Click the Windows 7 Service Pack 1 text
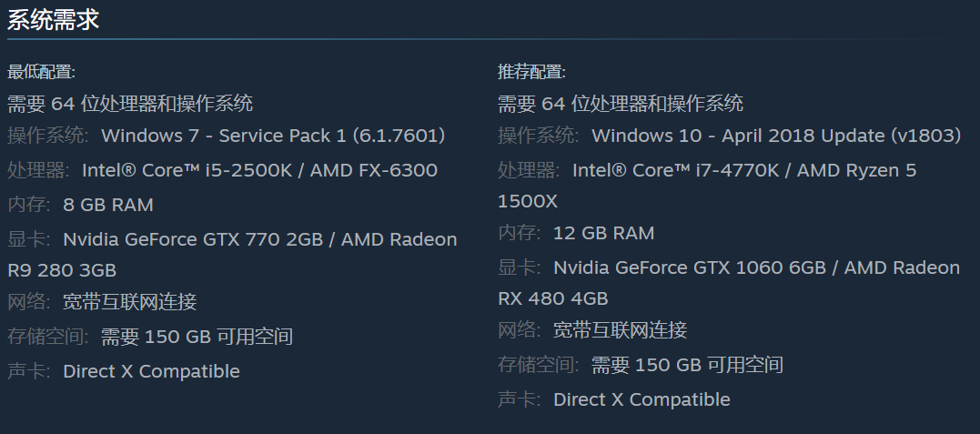 [x=273, y=136]
